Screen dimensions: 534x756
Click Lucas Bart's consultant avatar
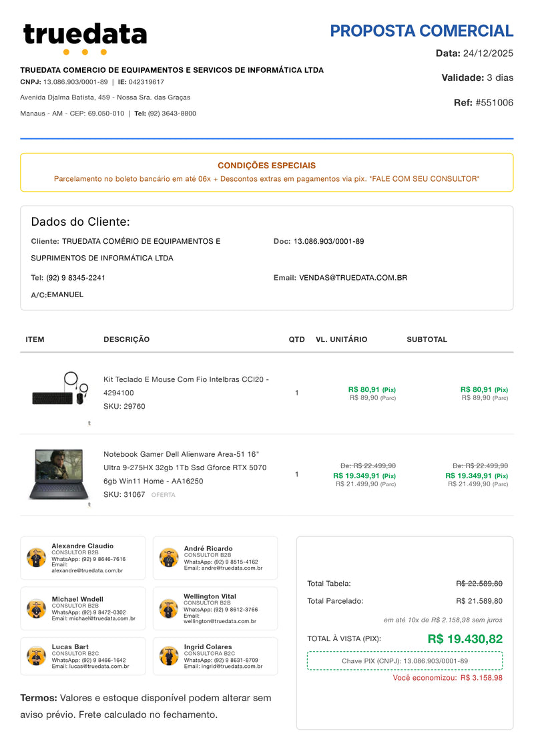tap(36, 656)
